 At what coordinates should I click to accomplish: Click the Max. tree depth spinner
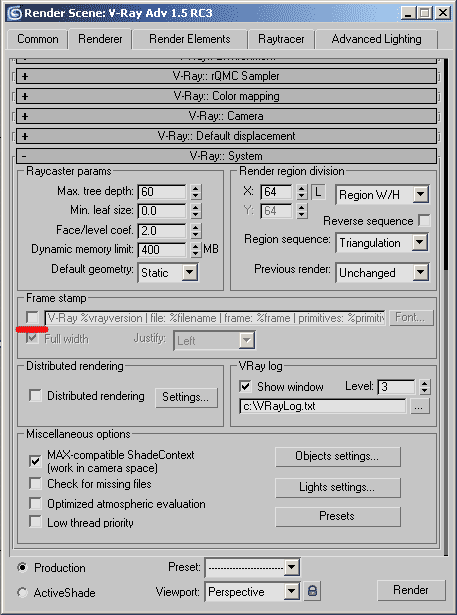pos(196,192)
